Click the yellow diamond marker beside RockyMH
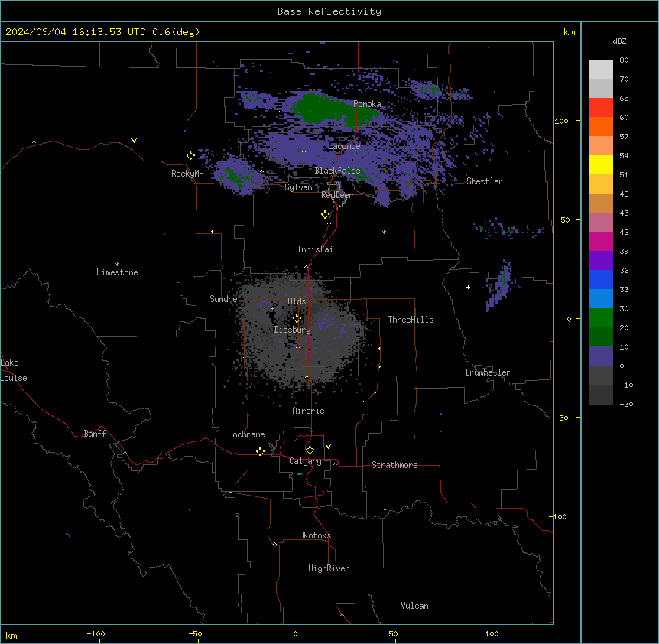 pos(190,155)
